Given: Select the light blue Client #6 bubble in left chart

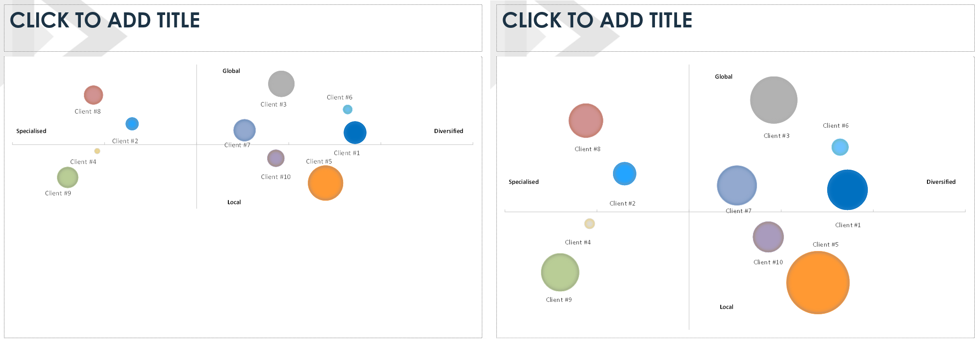Looking at the screenshot, I should click(x=348, y=110).
